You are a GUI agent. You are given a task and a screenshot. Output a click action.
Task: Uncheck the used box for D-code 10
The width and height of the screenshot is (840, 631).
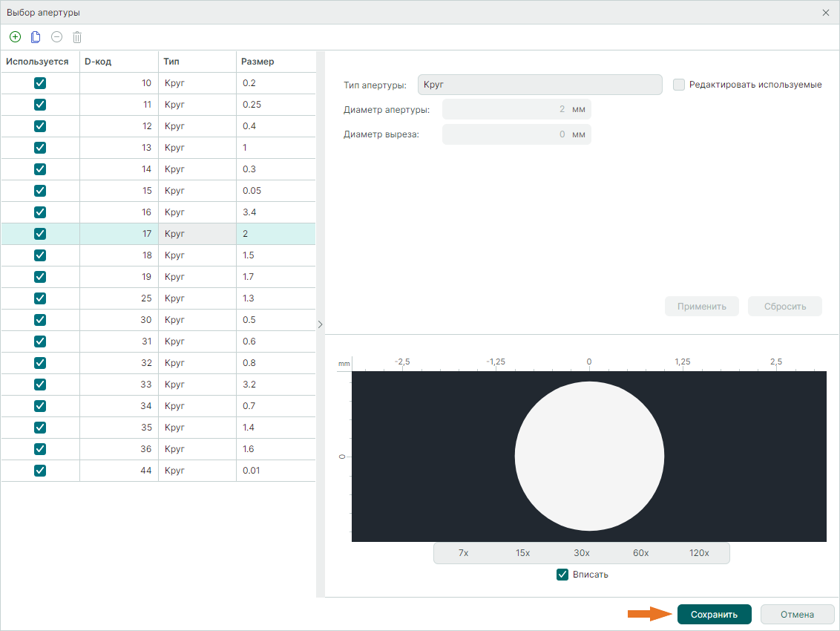40,83
